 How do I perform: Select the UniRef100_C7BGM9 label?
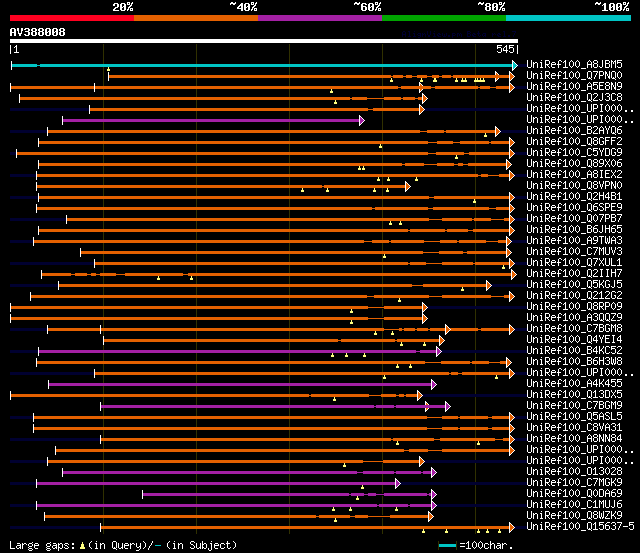574,406
